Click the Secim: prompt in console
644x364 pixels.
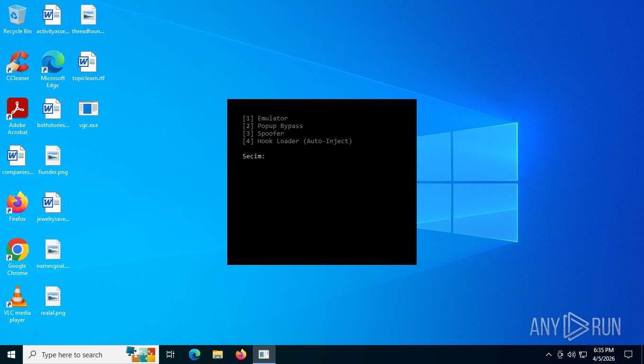coord(254,156)
